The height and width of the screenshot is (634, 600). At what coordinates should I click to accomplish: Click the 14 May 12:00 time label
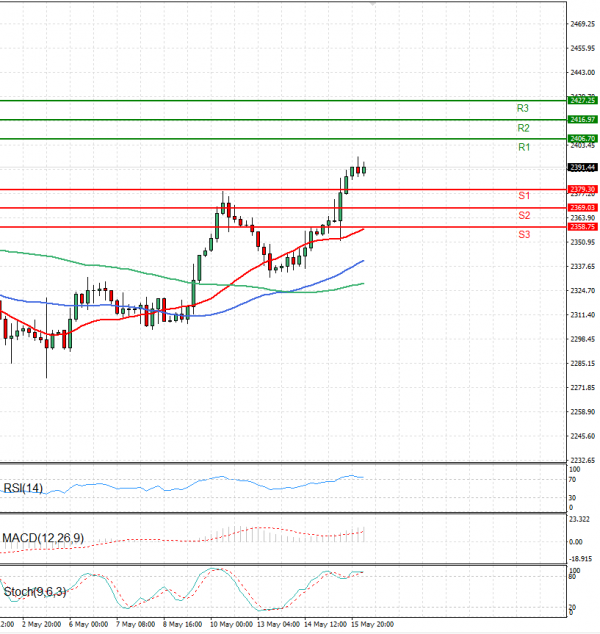pos(325,625)
